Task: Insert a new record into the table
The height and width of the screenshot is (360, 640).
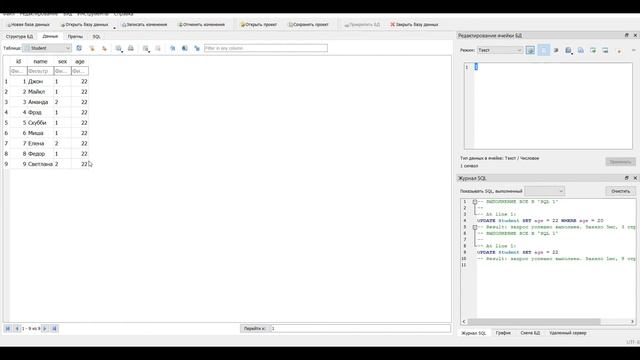Action: 145,48
